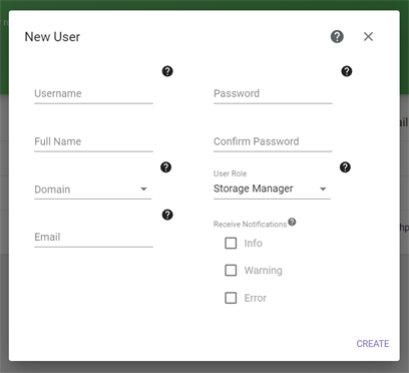Select the Full Name text field
Image resolution: width=409 pixels, height=373 pixels.
point(94,142)
